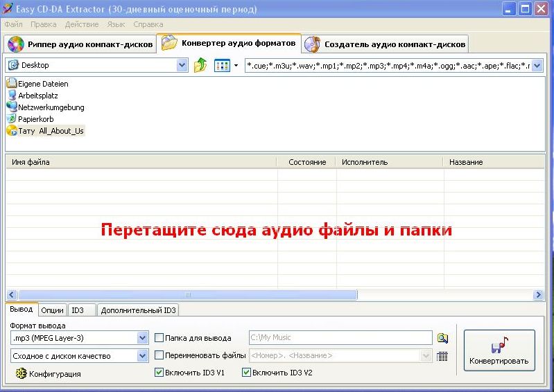Click the Papierkorb recycle bin icon

tap(12, 118)
